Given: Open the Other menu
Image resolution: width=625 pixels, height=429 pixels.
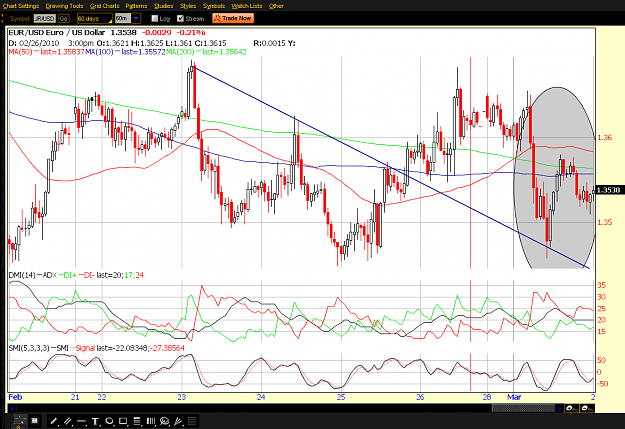Looking at the screenshot, I should click(276, 6).
